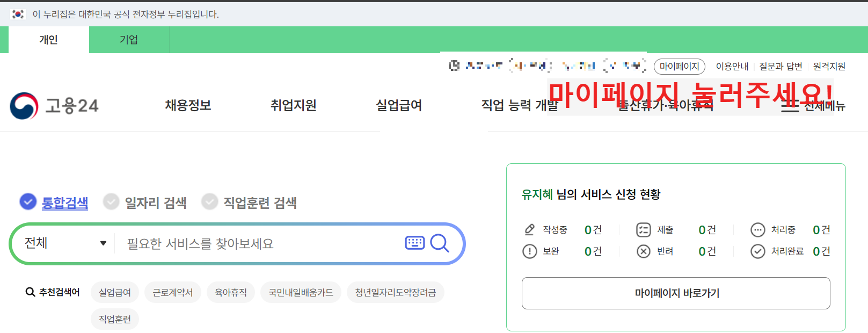Switch to the 개인 tab

[x=48, y=40]
